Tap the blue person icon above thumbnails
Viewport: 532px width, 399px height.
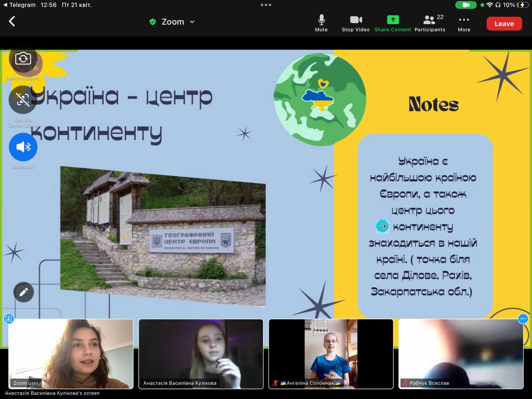(x=9, y=319)
